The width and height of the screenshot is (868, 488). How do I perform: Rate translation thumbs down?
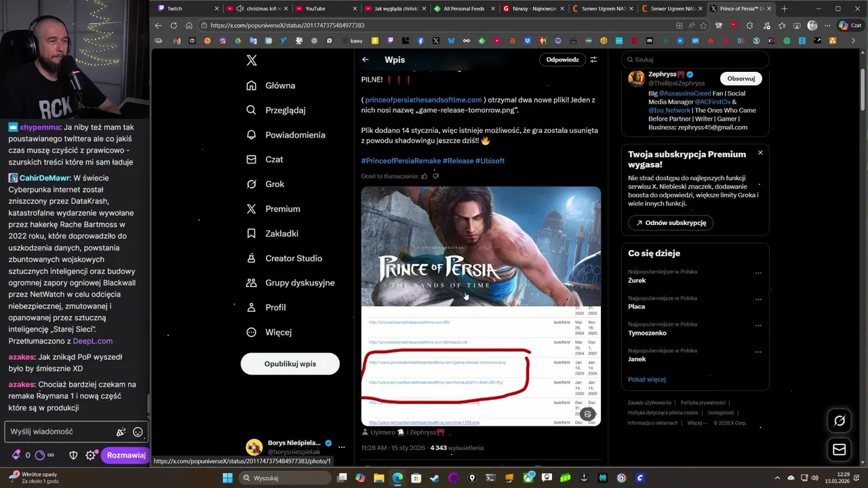tap(435, 176)
